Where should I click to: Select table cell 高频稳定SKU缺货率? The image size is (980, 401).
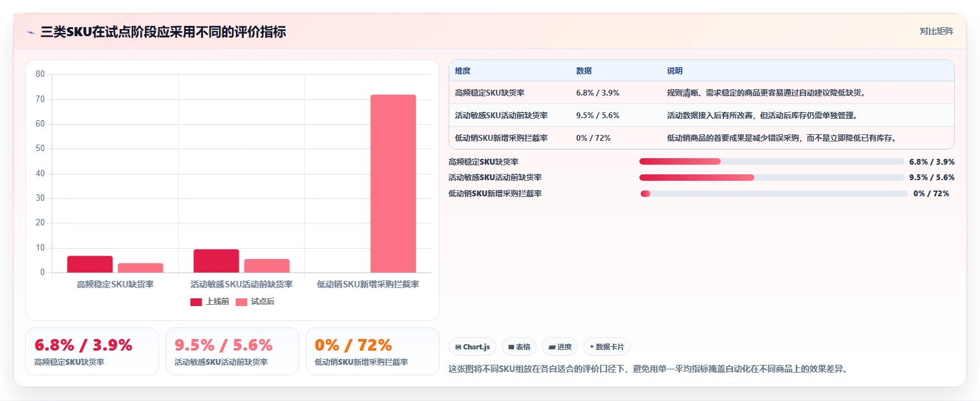click(490, 93)
